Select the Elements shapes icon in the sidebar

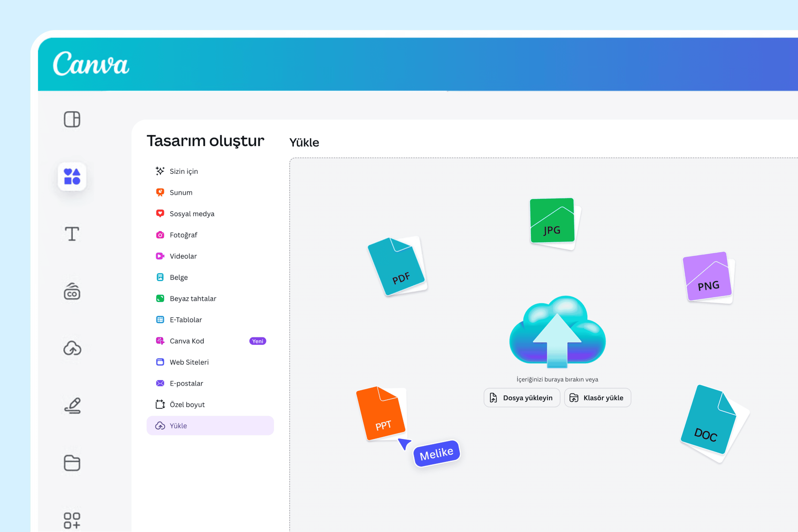tap(72, 176)
